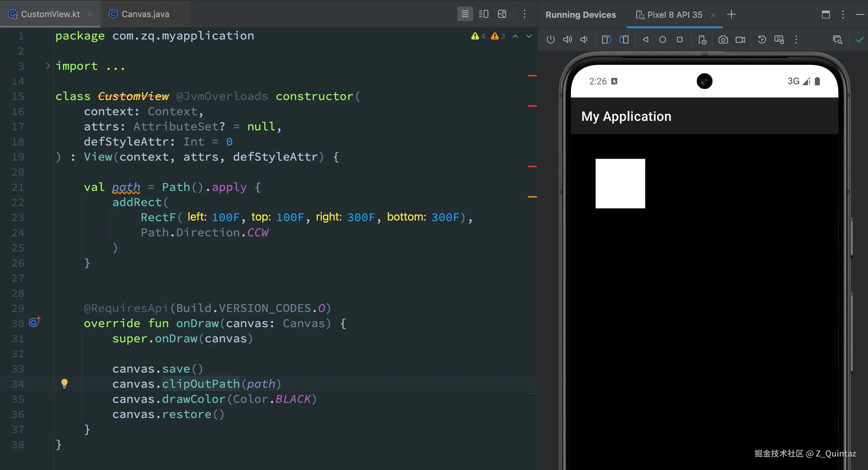The height and width of the screenshot is (470, 868).
Task: Add a new running device tab
Action: (x=731, y=14)
